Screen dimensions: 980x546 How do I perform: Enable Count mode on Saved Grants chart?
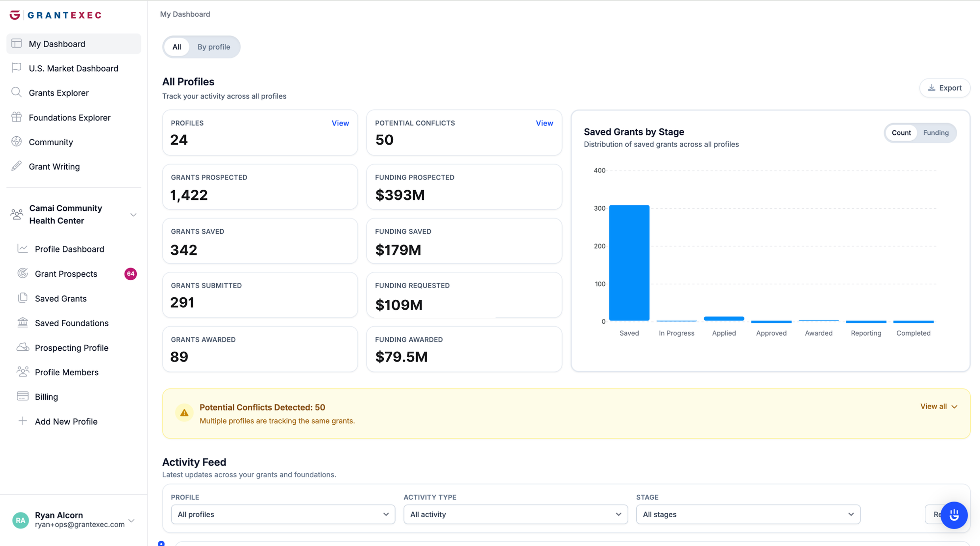point(901,133)
